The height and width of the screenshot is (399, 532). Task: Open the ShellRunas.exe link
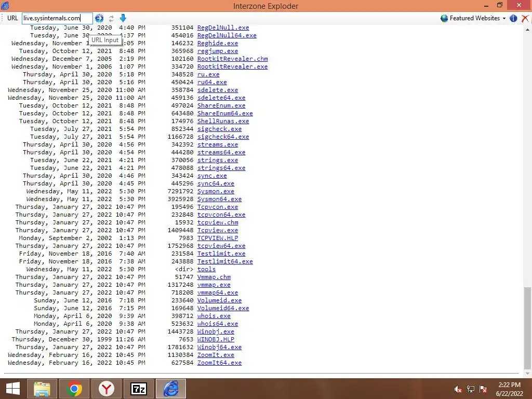coord(223,121)
